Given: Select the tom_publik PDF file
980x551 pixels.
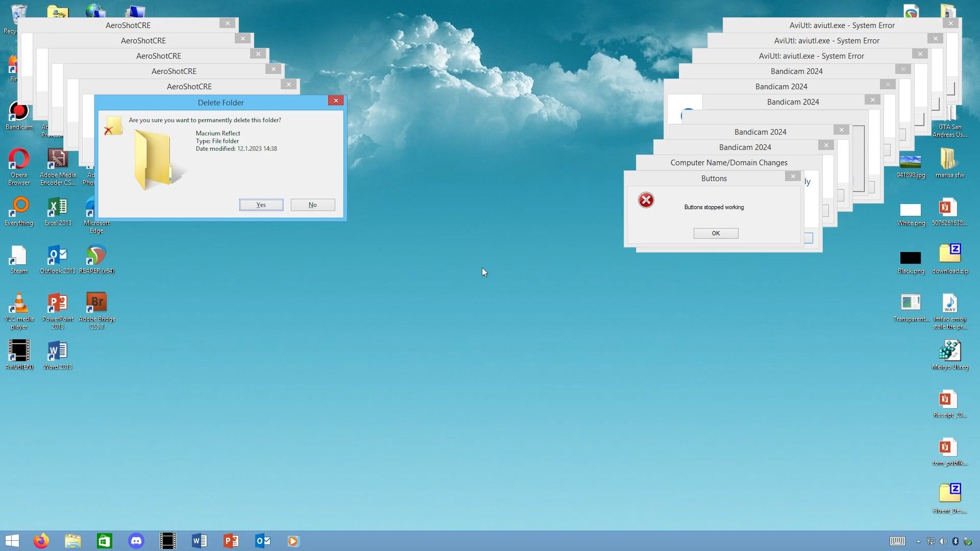Looking at the screenshot, I should [x=949, y=451].
